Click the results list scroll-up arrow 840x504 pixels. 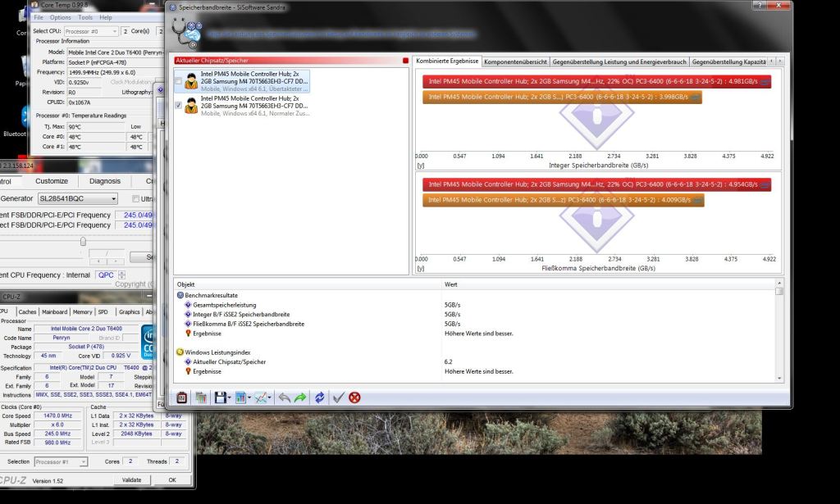pyautogui.click(x=779, y=283)
